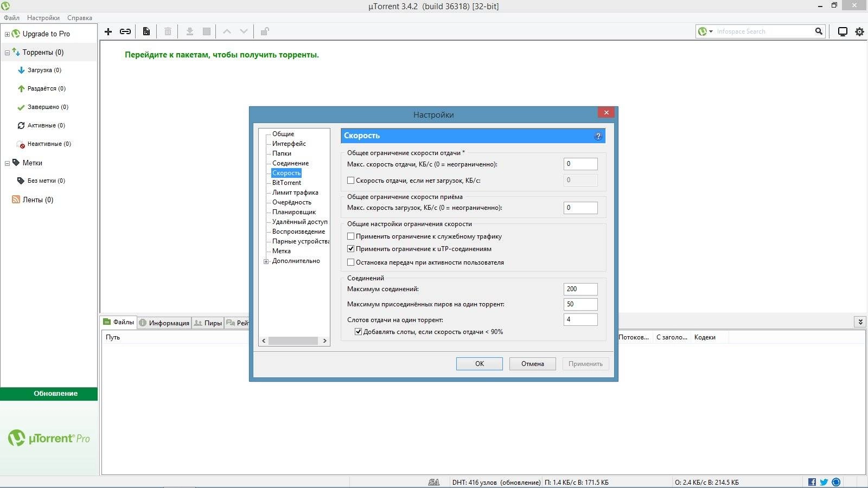The width and height of the screenshot is (868, 488).
Task: Select Общие in settings tree
Action: 283,134
